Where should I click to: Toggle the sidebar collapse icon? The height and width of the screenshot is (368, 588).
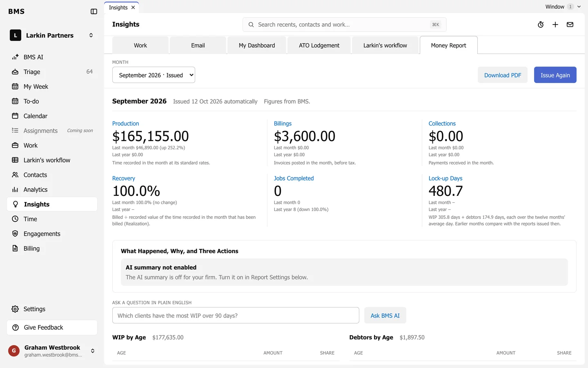(94, 11)
